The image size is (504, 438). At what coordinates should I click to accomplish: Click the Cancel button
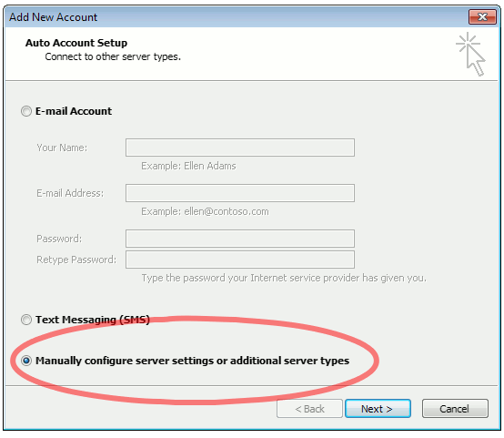coord(455,409)
